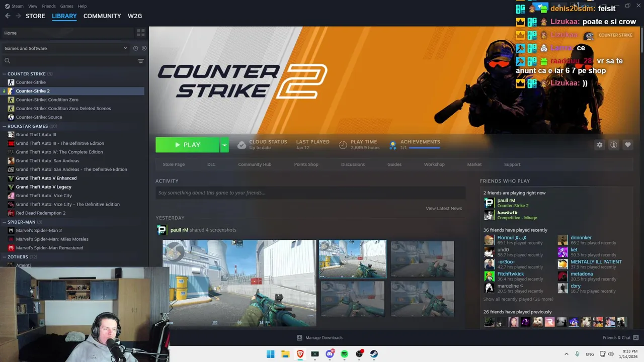Show hidden system tray icons chevron
Screen dimensions: 644x362
pos(567,354)
